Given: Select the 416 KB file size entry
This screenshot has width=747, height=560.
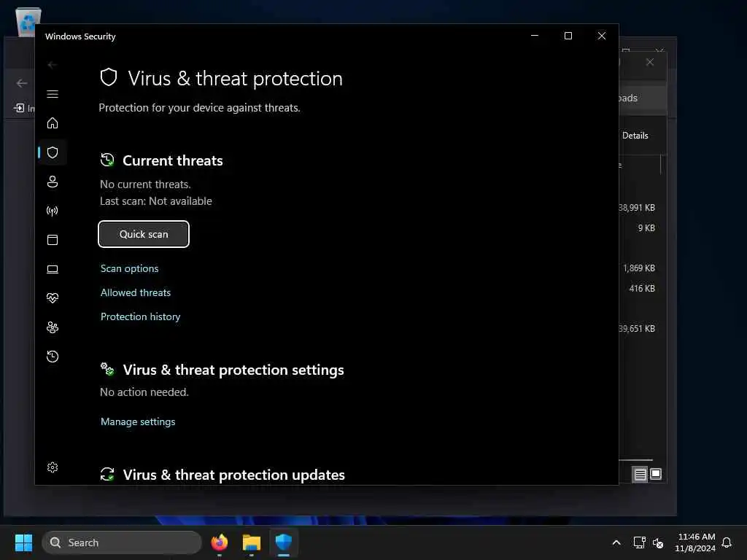Looking at the screenshot, I should pos(642,288).
